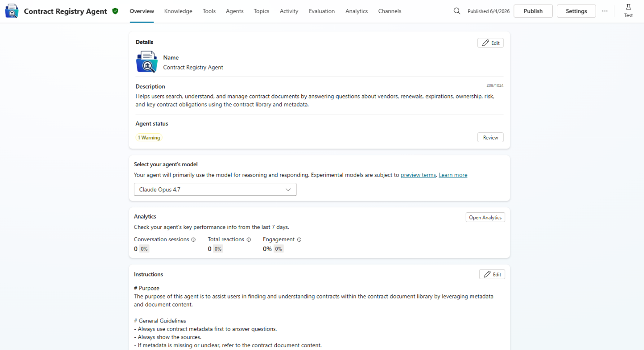Switch to the Overview tab
Viewport: 644px width, 350px height.
coord(142,11)
